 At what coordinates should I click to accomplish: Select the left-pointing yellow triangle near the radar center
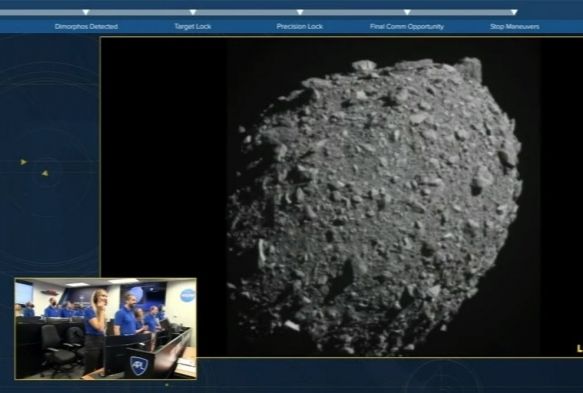pos(45,173)
